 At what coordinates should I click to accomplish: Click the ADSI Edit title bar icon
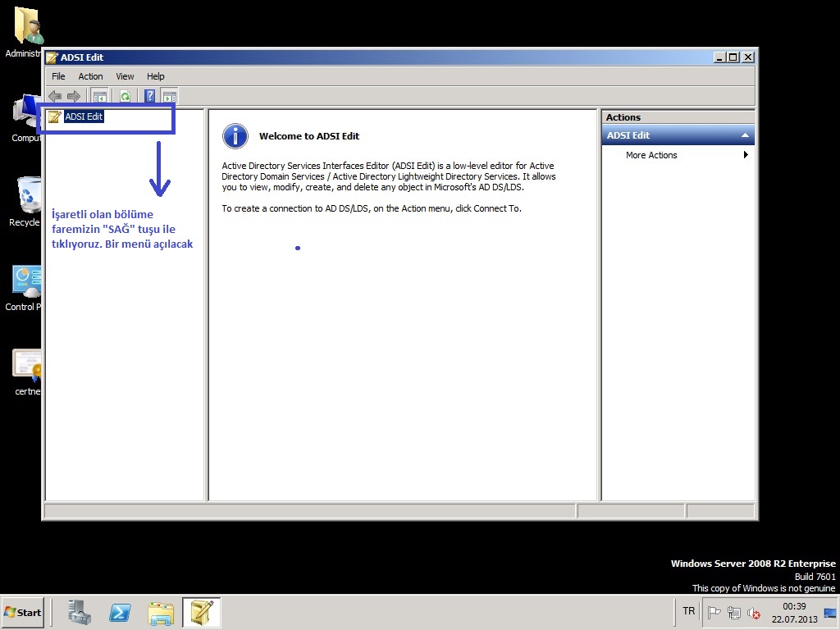(52, 57)
